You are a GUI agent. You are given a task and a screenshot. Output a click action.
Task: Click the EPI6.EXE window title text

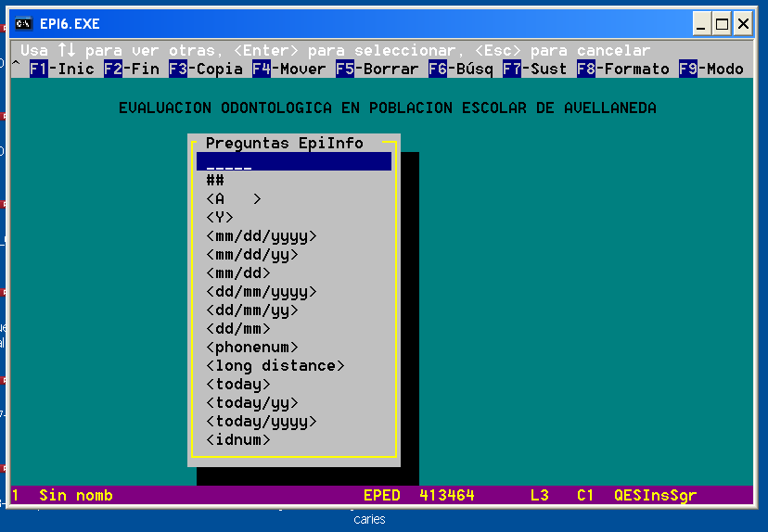[x=70, y=23]
